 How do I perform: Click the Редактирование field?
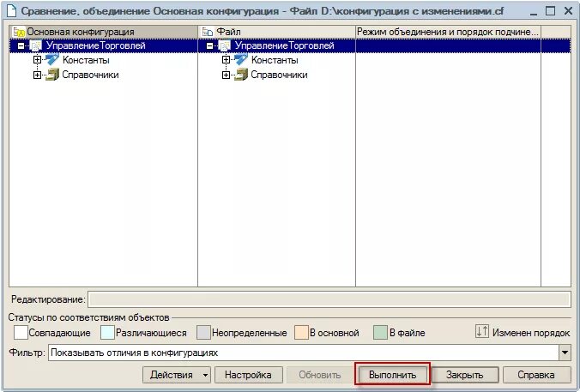[329, 299]
